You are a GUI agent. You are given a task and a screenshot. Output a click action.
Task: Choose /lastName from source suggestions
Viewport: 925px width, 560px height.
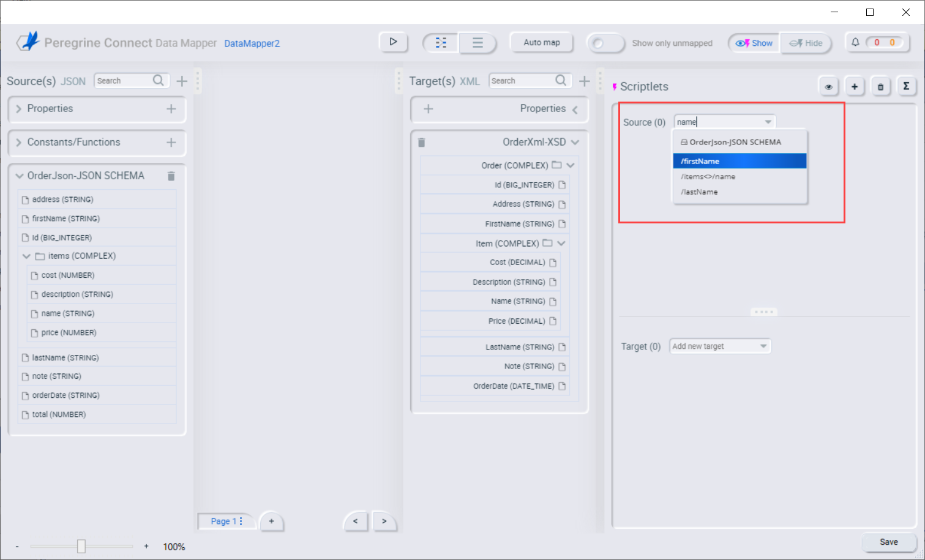[x=740, y=192]
